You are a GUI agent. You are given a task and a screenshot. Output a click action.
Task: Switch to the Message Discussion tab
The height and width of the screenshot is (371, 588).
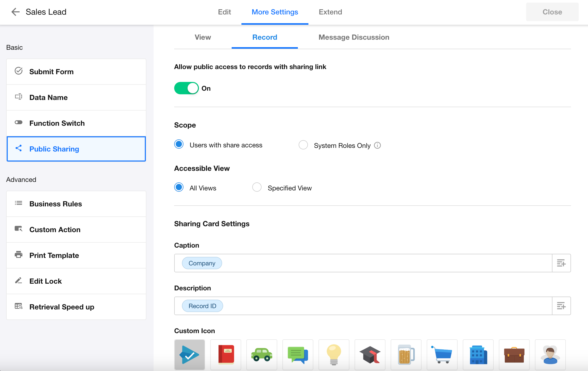(354, 37)
